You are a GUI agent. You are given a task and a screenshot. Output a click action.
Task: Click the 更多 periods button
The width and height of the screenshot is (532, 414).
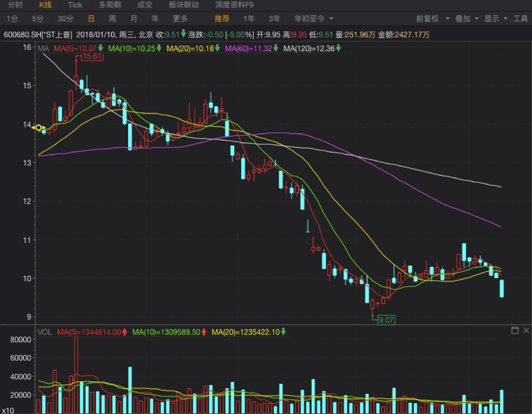(x=180, y=18)
